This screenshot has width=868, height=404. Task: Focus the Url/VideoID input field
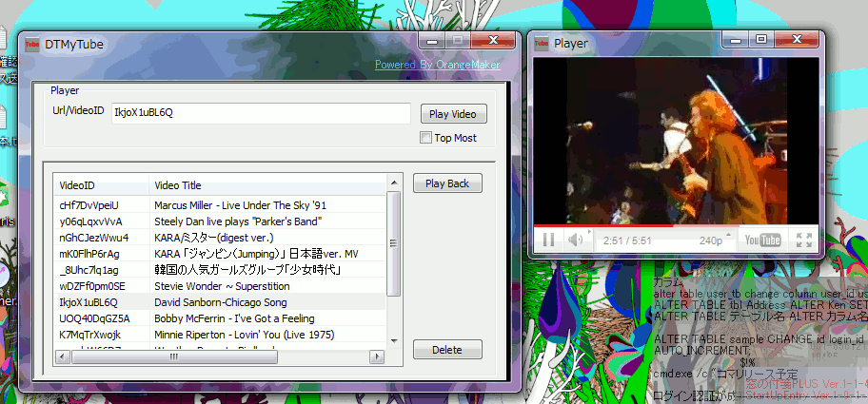click(x=261, y=113)
